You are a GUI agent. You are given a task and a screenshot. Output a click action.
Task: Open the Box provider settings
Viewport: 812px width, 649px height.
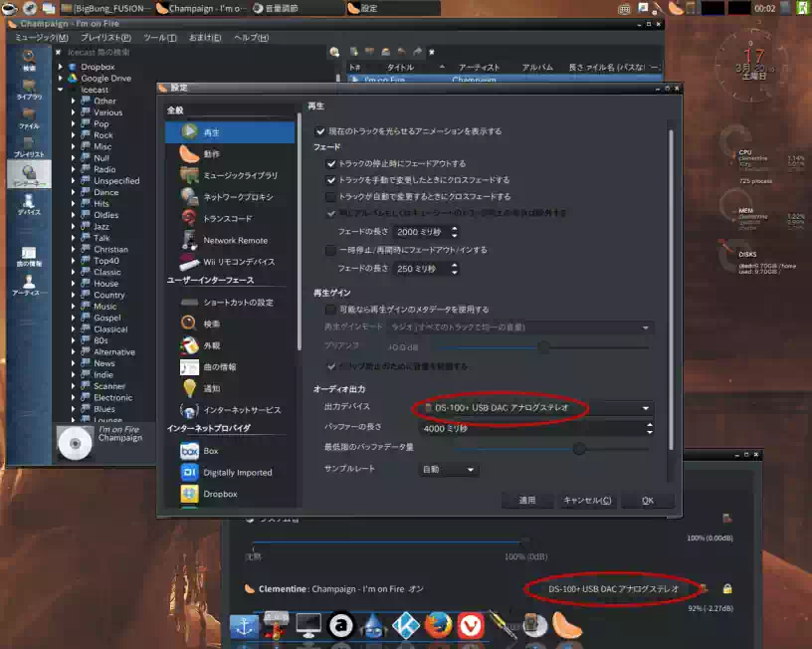(x=230, y=451)
